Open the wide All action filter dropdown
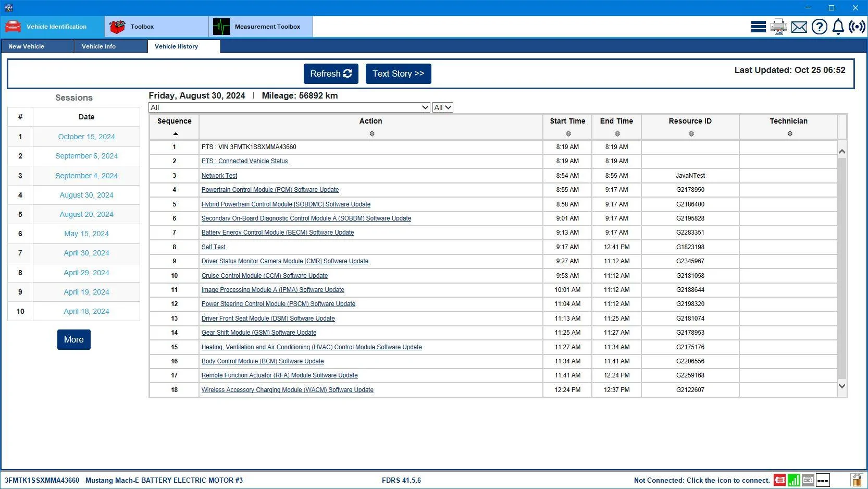868x489 pixels. pos(289,107)
